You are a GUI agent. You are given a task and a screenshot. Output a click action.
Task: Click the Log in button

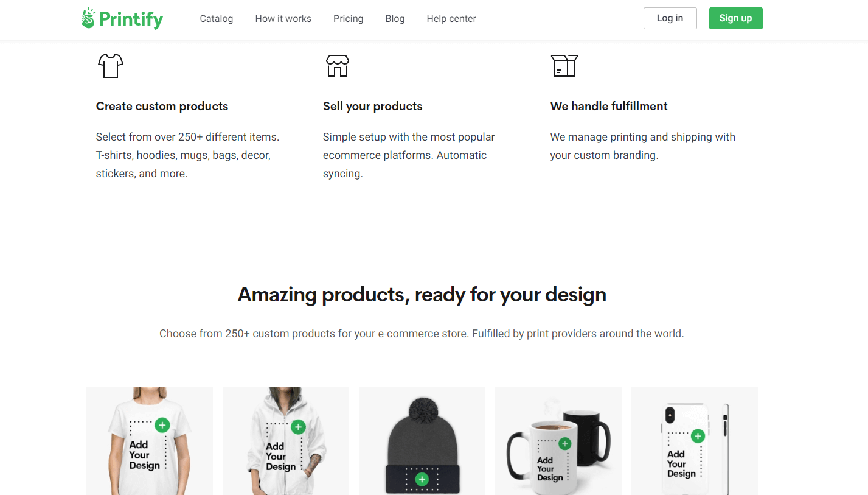pyautogui.click(x=670, y=18)
